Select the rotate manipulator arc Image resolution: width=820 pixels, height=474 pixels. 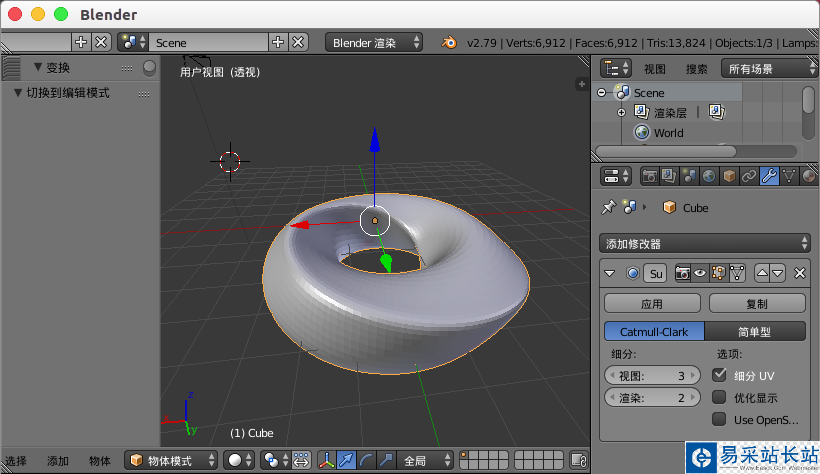(x=366, y=460)
